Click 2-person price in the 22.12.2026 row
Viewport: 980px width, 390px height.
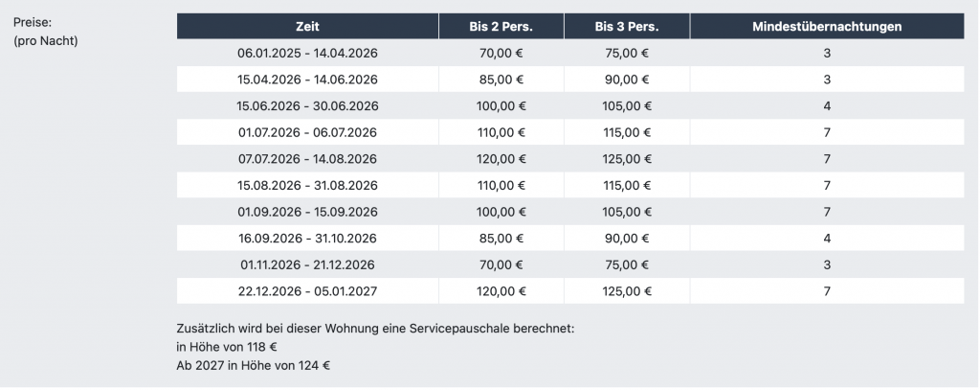click(x=501, y=291)
